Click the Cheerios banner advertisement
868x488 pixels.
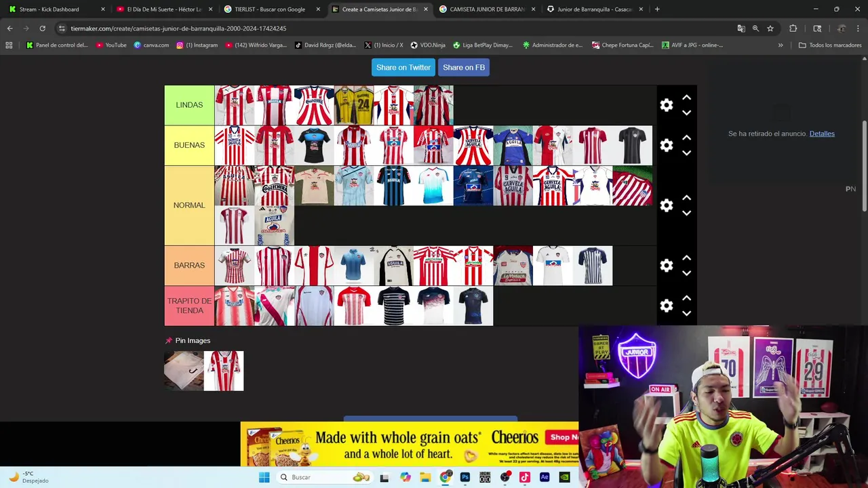(x=410, y=445)
